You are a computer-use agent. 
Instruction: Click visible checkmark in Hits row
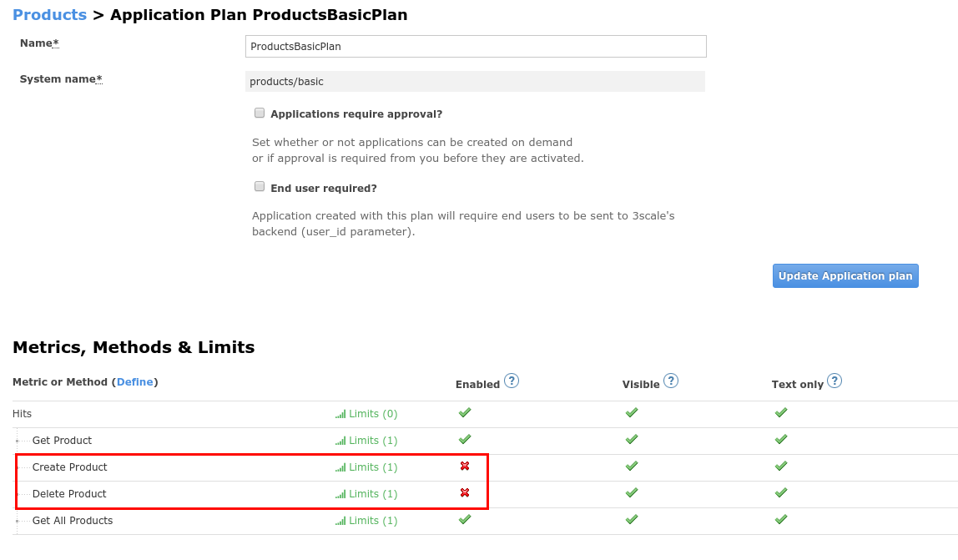pyautogui.click(x=632, y=412)
